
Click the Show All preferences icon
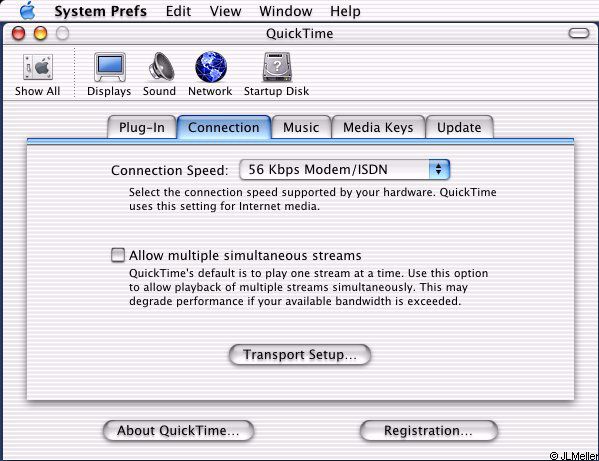(37, 67)
